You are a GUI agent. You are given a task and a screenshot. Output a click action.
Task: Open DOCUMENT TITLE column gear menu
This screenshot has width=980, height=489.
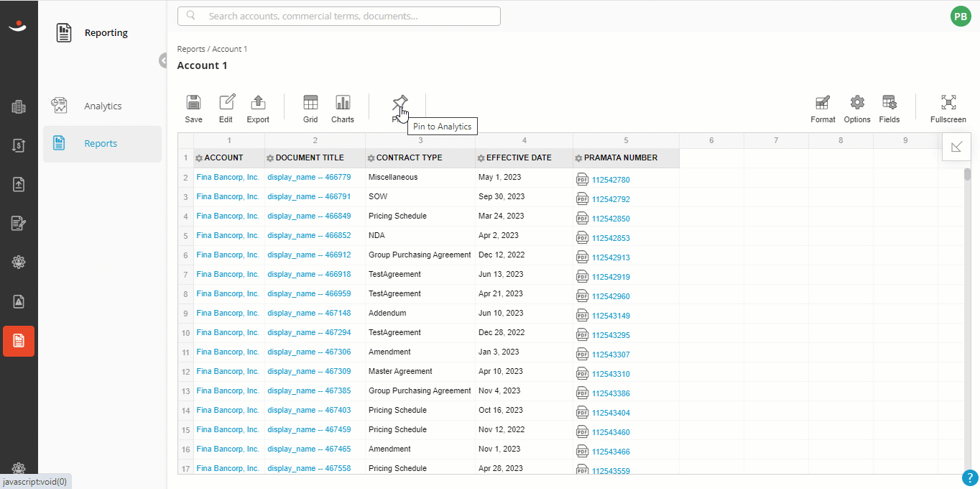click(x=271, y=158)
